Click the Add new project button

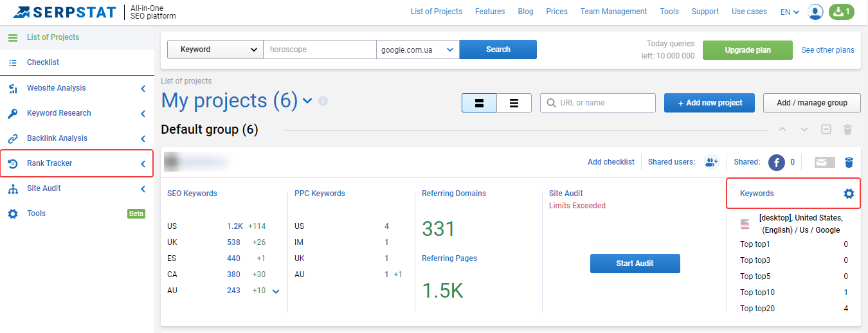(709, 103)
